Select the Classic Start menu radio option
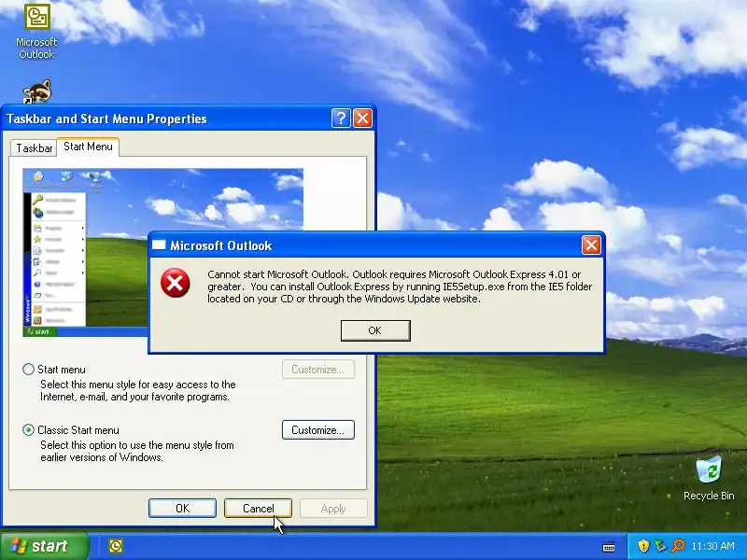This screenshot has width=747, height=560. [29, 429]
